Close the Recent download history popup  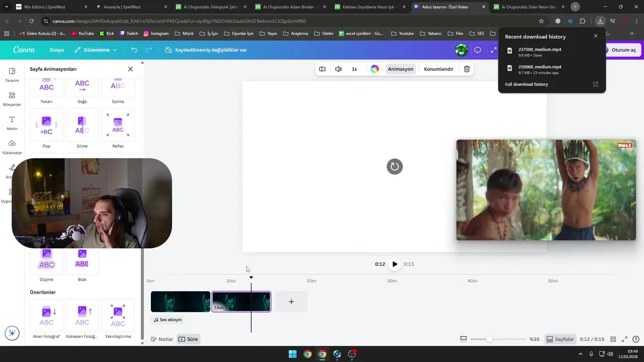point(596,36)
